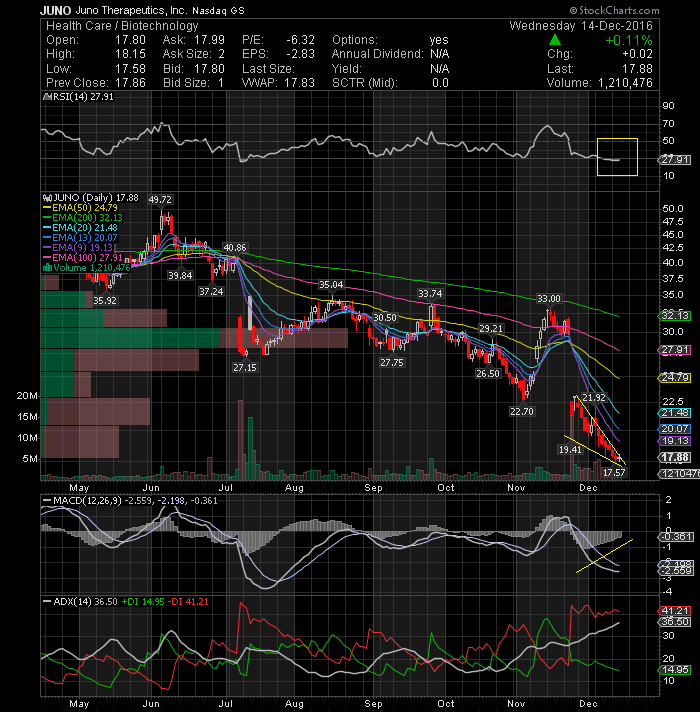This screenshot has height=712, width=700.
Task: Click the 17.57 low price label
Action: (x=614, y=473)
